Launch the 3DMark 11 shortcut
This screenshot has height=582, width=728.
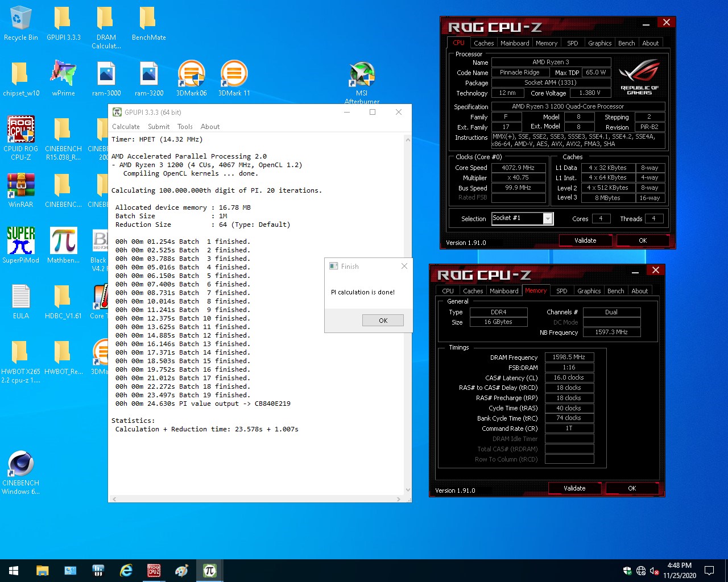(234, 79)
